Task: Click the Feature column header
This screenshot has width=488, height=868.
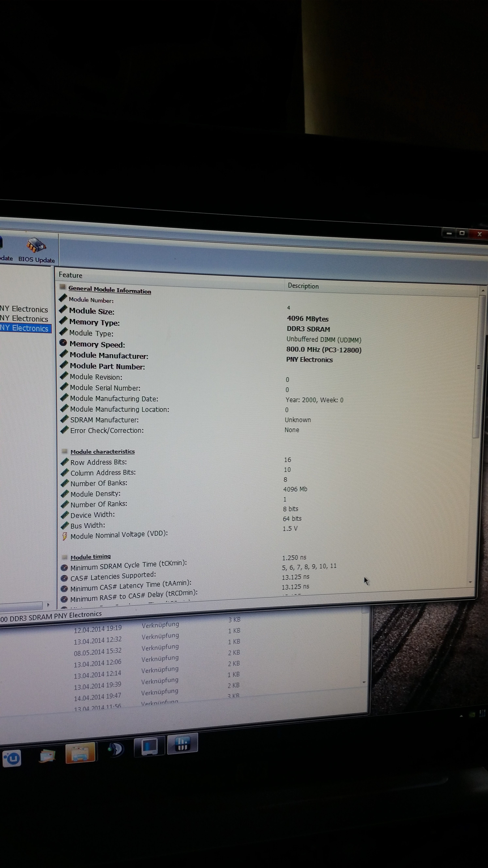Action: [70, 275]
